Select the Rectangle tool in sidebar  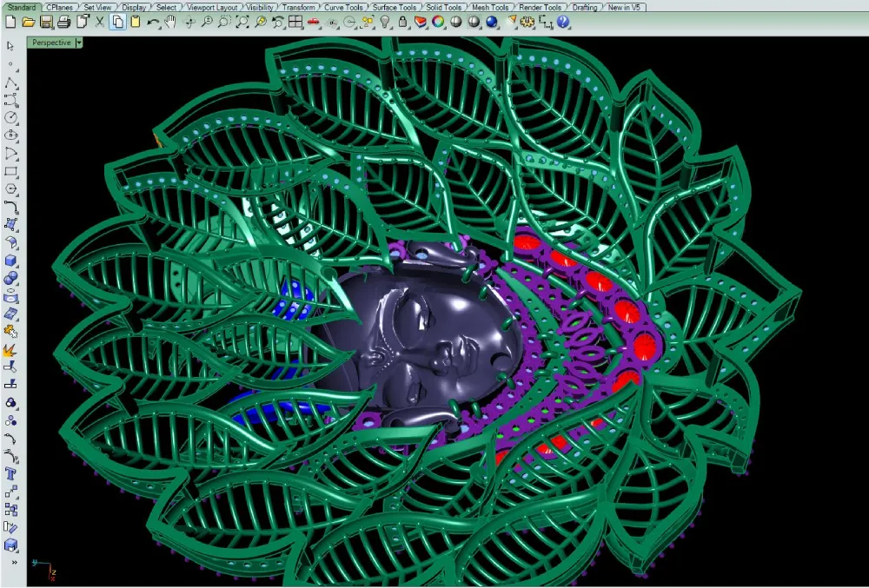pyautogui.click(x=10, y=171)
